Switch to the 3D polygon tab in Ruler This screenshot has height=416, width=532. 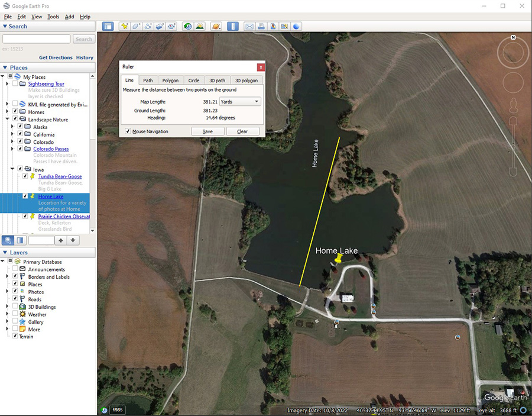point(246,80)
